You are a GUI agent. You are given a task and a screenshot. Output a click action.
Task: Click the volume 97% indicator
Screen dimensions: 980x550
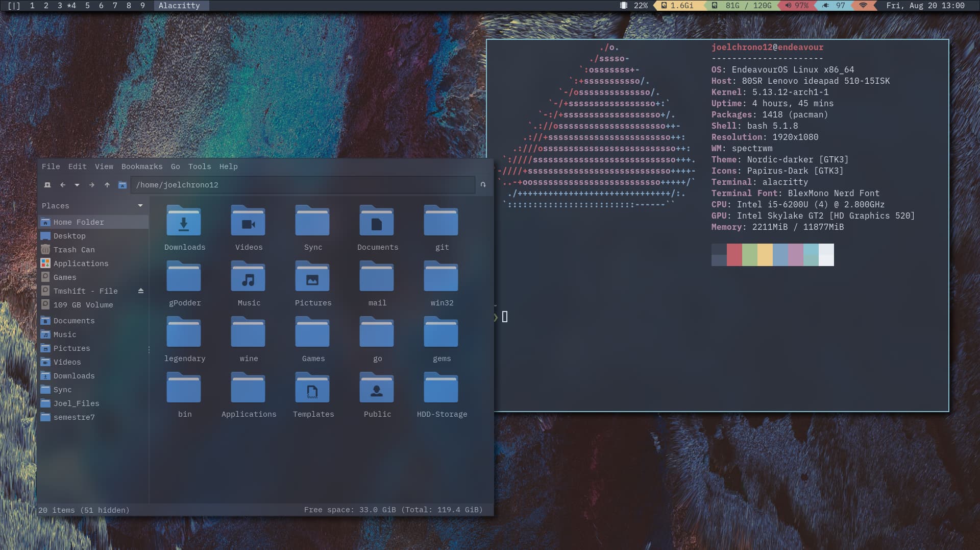(797, 6)
